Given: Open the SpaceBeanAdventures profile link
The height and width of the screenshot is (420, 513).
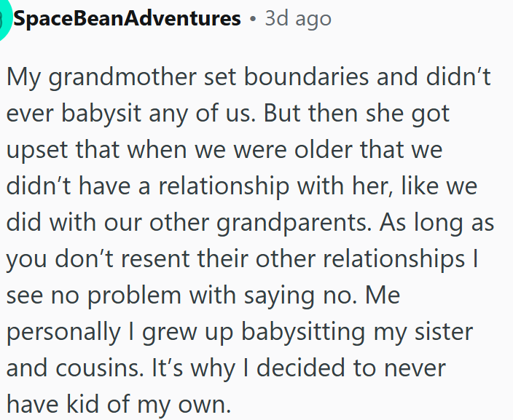Looking at the screenshot, I should click(127, 19).
